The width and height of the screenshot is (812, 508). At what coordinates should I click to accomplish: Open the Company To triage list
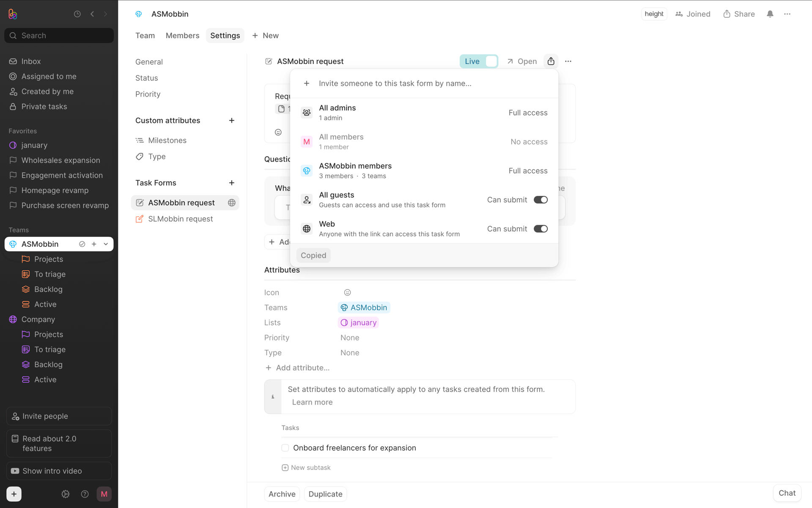pos(50,350)
